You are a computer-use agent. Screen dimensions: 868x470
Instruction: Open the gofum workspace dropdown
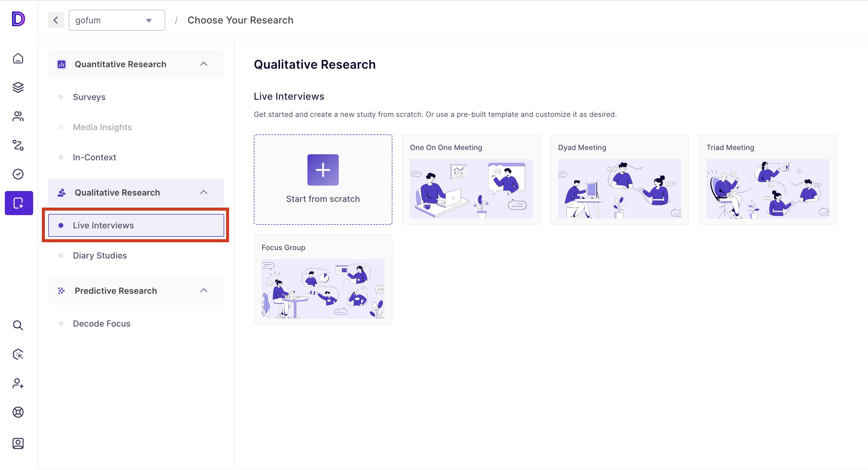(x=117, y=20)
